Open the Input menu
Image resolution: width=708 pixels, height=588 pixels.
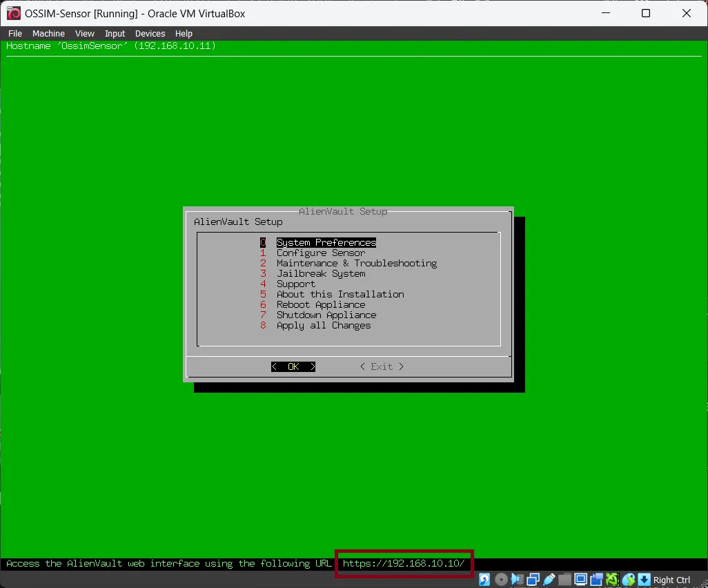click(x=115, y=33)
